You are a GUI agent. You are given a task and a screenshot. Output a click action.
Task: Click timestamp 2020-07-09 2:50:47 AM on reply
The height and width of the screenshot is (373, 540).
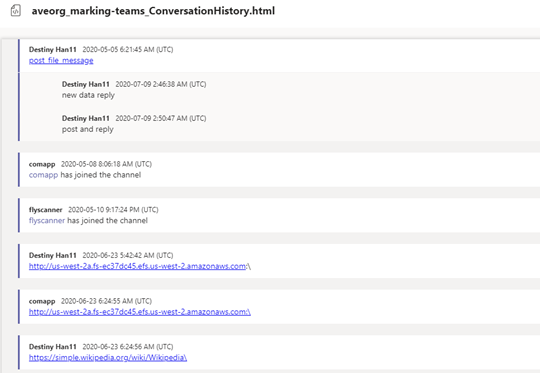click(x=161, y=118)
